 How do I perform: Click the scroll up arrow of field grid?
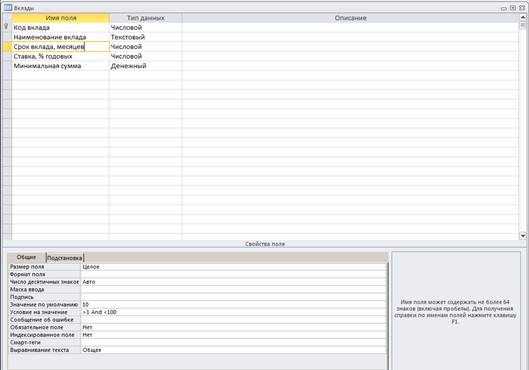tap(523, 18)
